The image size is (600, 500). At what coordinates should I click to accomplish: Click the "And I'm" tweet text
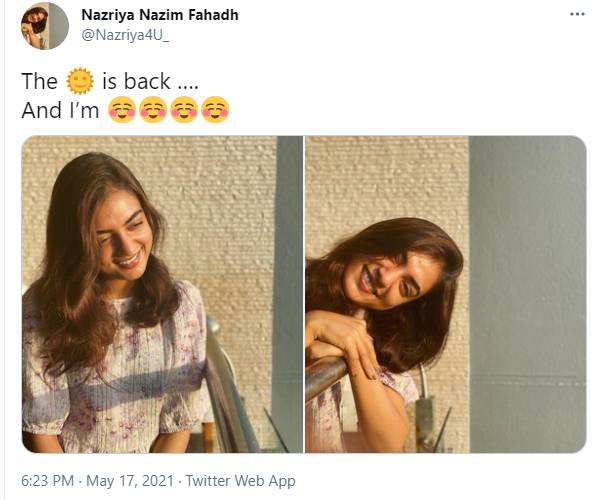60,110
